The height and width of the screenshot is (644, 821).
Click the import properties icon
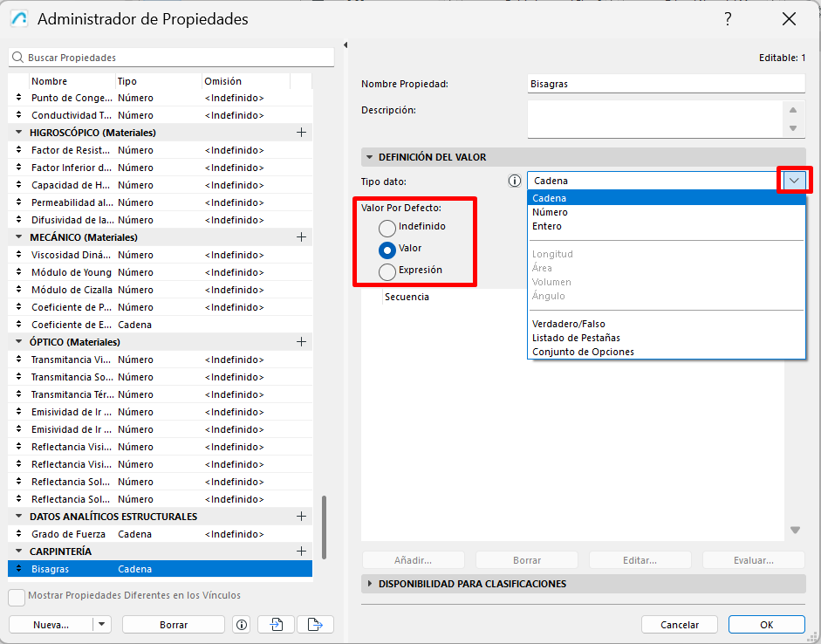point(277,624)
